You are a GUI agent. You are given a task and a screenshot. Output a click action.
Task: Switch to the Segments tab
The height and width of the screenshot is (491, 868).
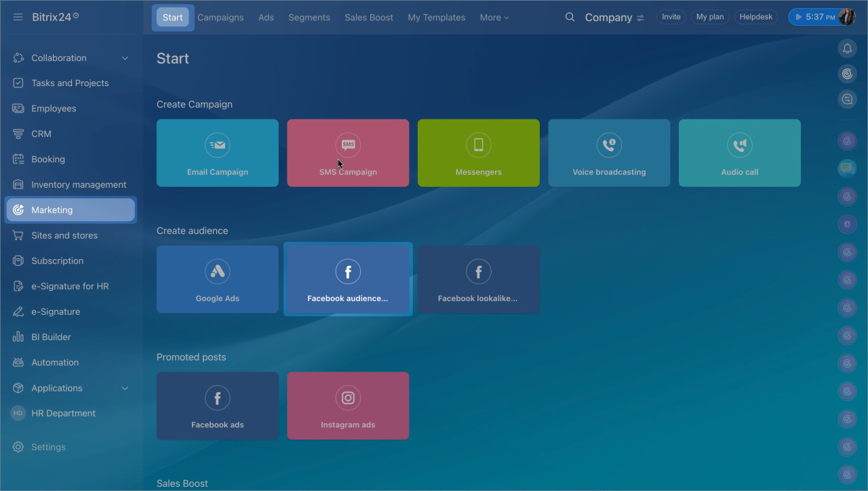(x=309, y=18)
